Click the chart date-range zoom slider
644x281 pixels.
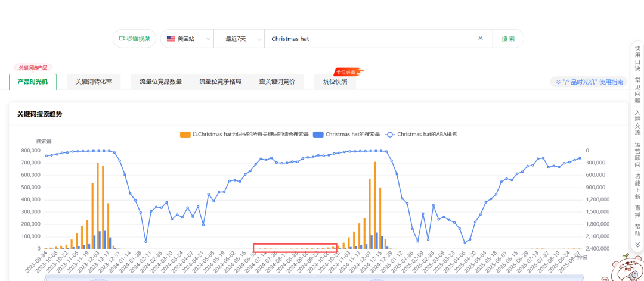click(x=314, y=277)
